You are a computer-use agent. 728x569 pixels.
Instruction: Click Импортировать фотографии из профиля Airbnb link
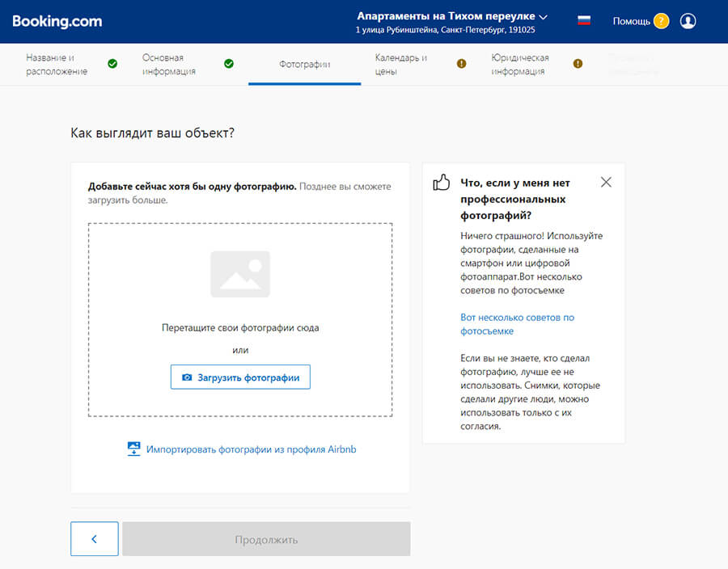point(251,449)
